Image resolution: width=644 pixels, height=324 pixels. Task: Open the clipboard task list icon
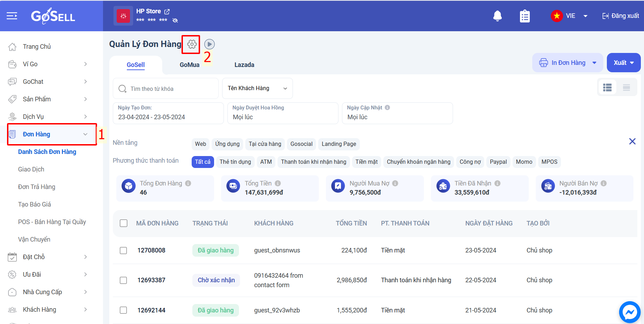click(x=525, y=16)
